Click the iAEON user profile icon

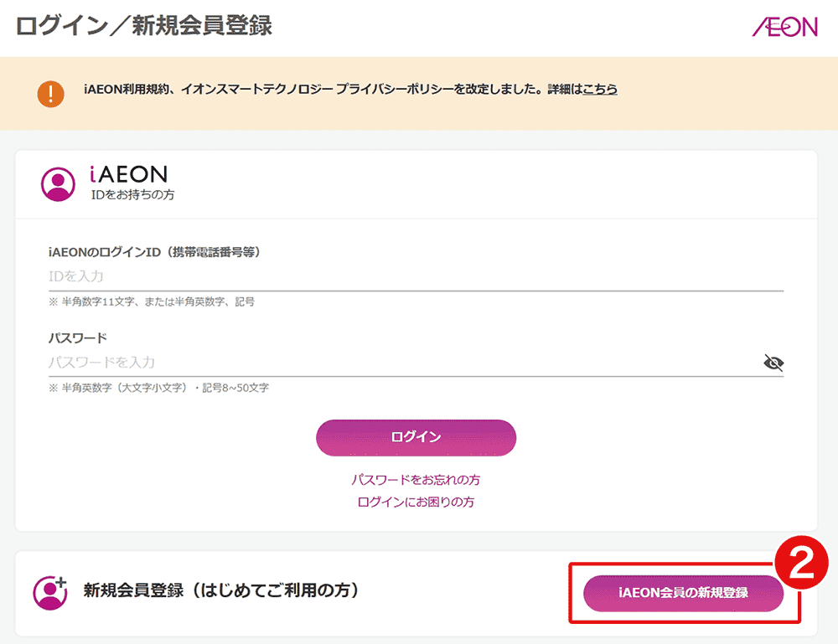coord(58,183)
